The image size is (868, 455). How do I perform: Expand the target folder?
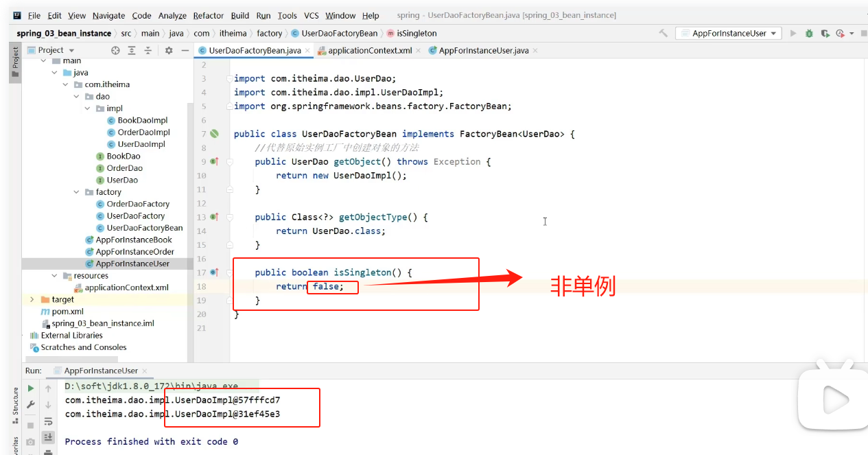[32, 300]
